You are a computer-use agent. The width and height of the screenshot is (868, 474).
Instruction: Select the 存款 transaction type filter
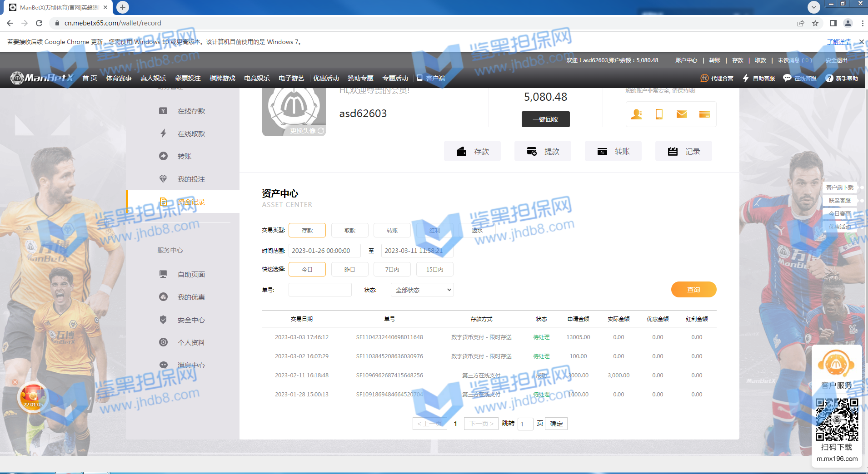tap(307, 231)
